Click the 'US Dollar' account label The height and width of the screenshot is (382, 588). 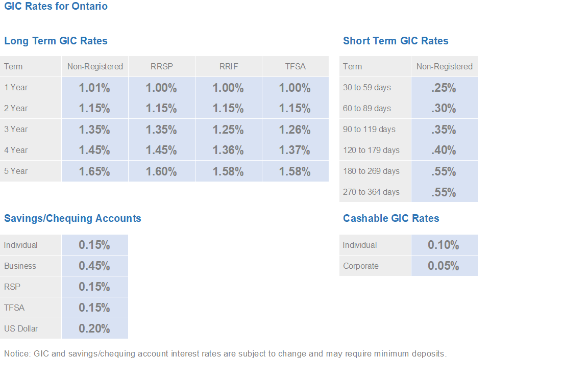(21, 328)
